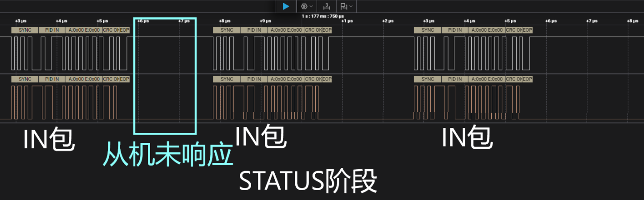The width and height of the screenshot is (644, 200).
Task: Expand the chevron beside the trigger icon
Action: pos(311,6)
